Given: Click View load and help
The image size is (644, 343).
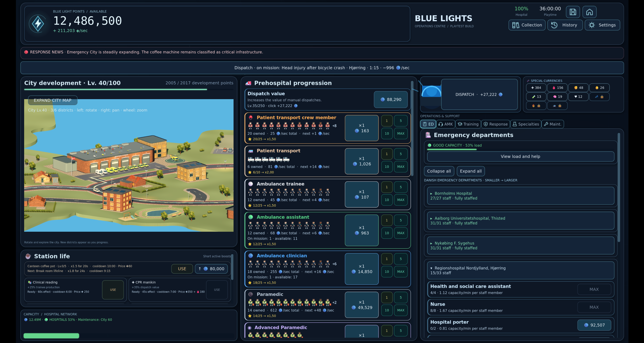Looking at the screenshot, I should 520,156.
